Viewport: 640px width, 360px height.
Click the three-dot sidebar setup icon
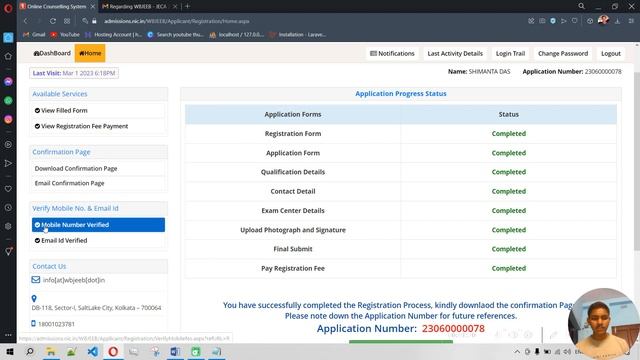click(8, 335)
